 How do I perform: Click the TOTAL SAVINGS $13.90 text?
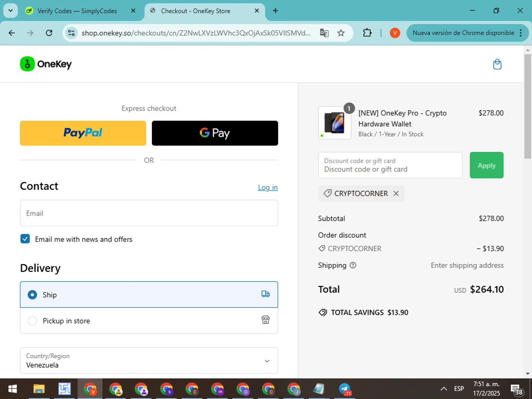(369, 312)
